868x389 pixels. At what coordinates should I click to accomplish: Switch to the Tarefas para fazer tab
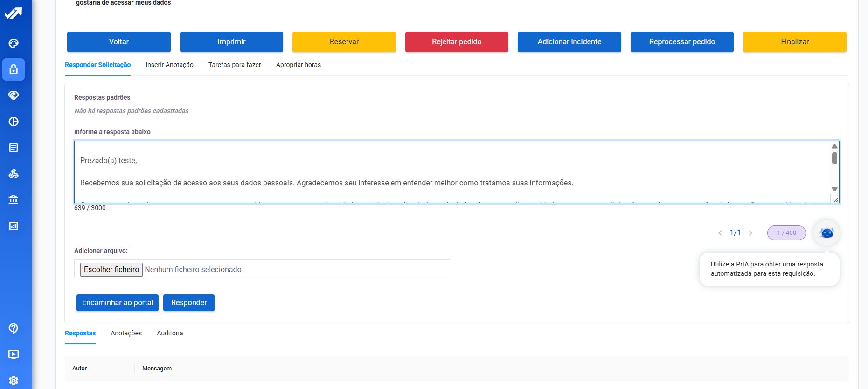pos(235,65)
